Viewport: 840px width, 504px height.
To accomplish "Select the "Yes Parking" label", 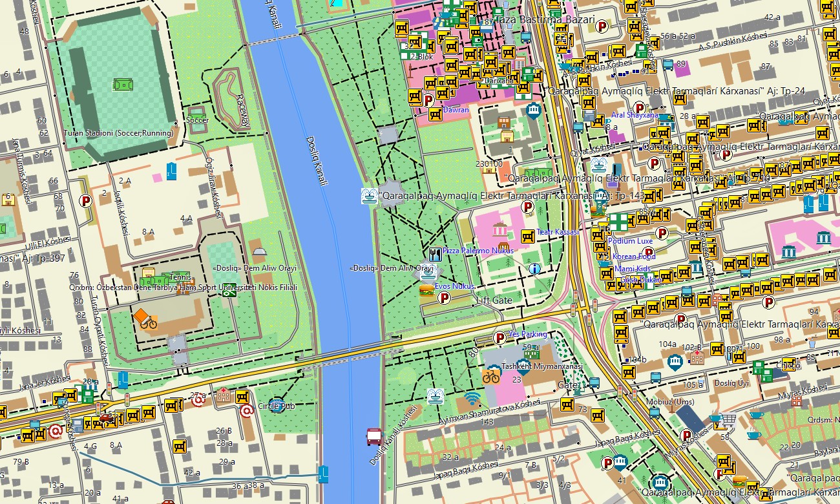I will tap(527, 334).
